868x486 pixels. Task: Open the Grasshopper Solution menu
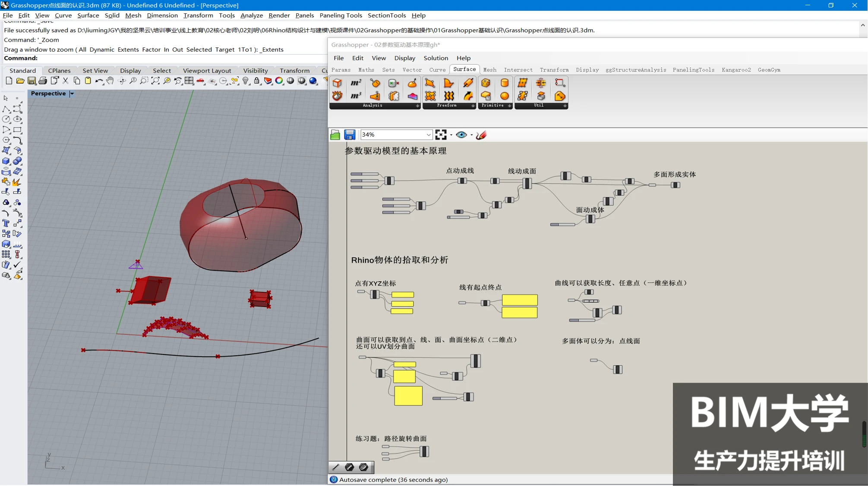[x=436, y=58]
